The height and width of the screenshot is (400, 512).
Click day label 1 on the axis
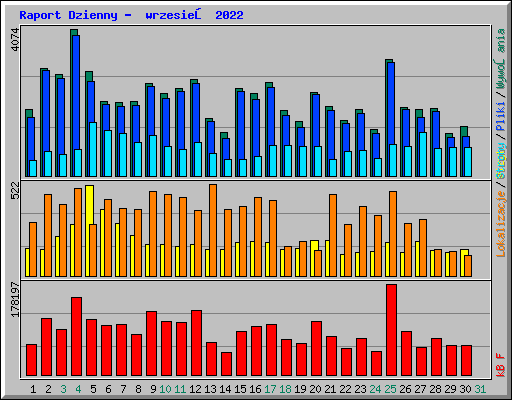point(33,389)
